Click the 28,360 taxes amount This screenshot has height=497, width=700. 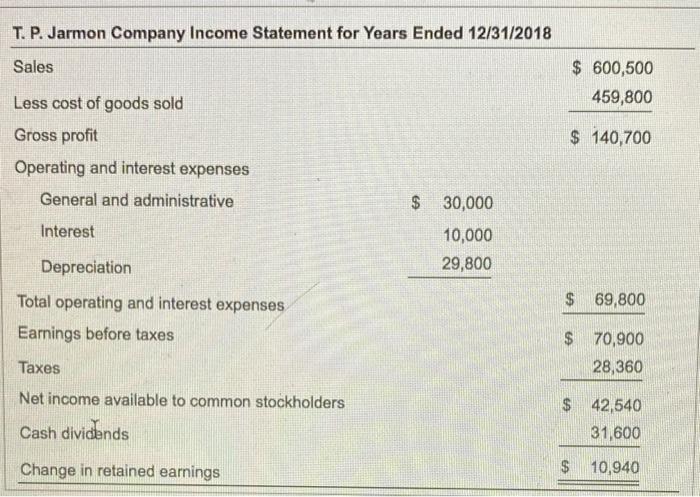[618, 367]
